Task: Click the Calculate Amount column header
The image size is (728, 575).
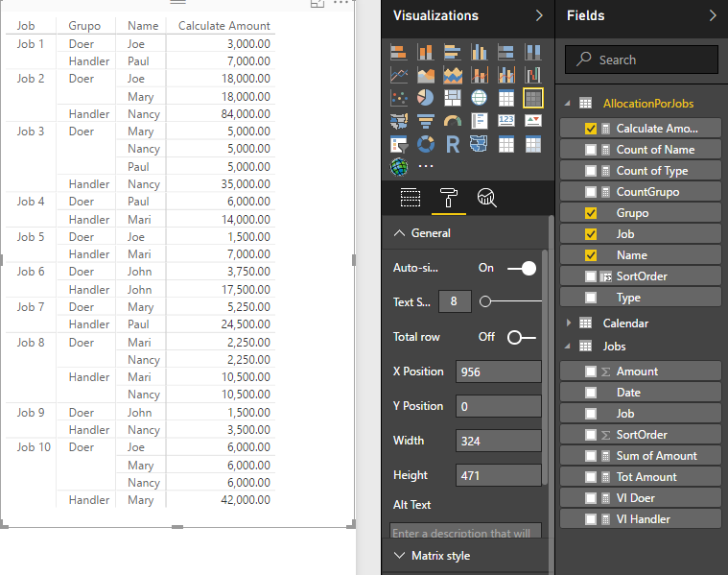Action: tap(223, 26)
